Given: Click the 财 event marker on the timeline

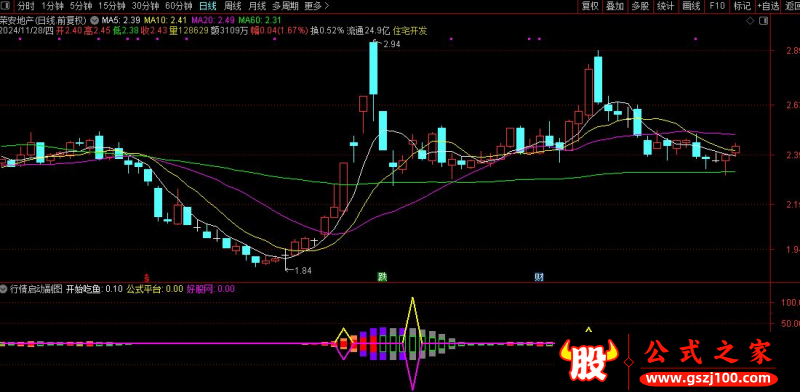Looking at the screenshot, I should coord(539,277).
